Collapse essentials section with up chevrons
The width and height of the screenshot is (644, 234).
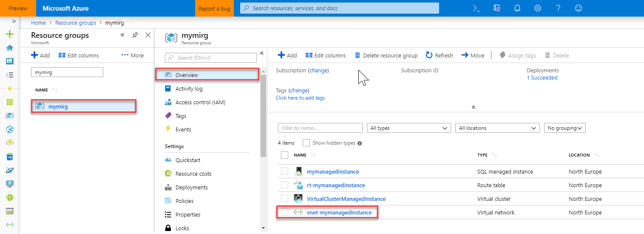(x=473, y=107)
